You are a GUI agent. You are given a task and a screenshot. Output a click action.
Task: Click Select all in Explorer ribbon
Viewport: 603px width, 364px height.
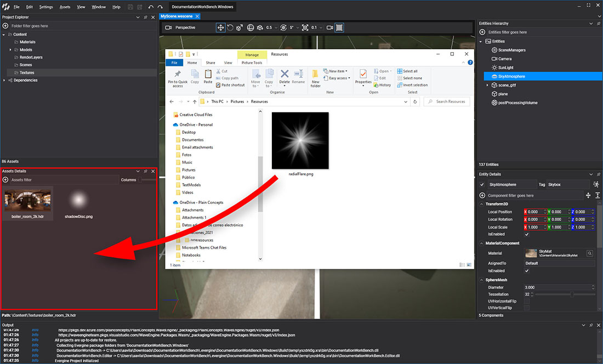click(410, 71)
